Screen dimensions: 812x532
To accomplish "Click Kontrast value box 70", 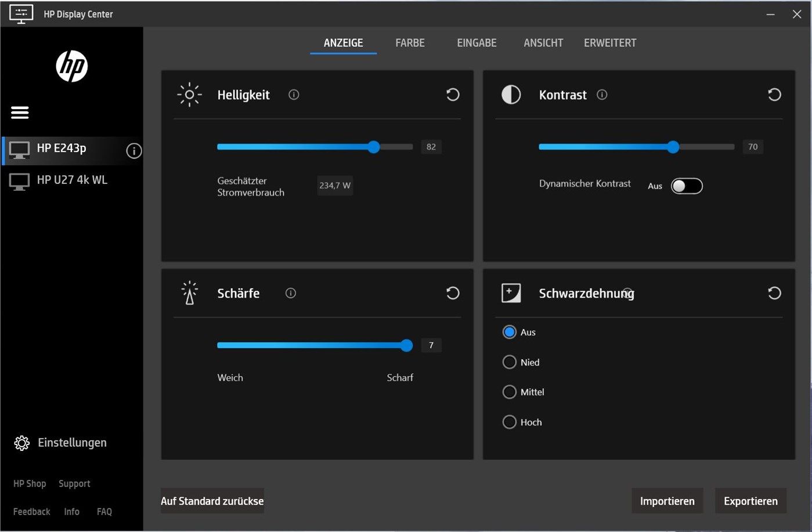I will [x=752, y=147].
